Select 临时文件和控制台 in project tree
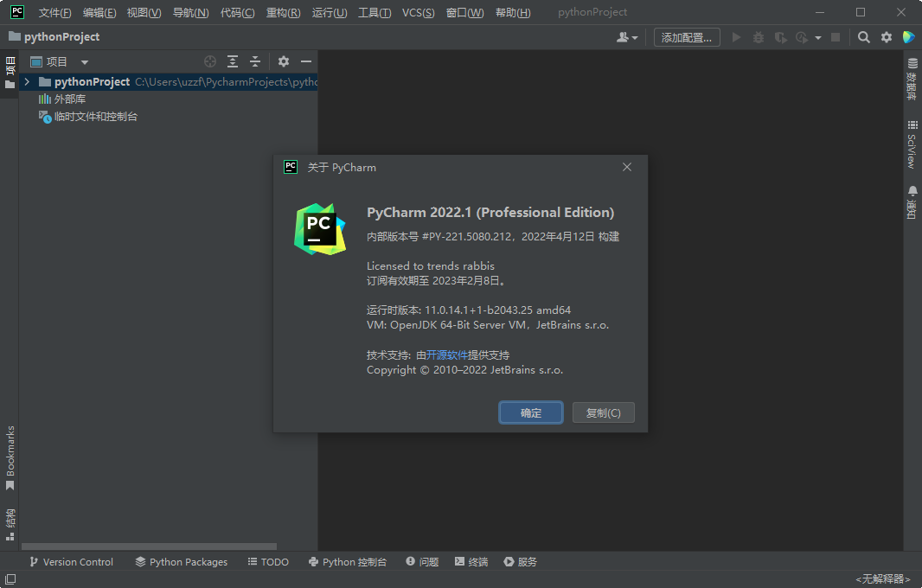This screenshot has height=588, width=922. [x=88, y=117]
